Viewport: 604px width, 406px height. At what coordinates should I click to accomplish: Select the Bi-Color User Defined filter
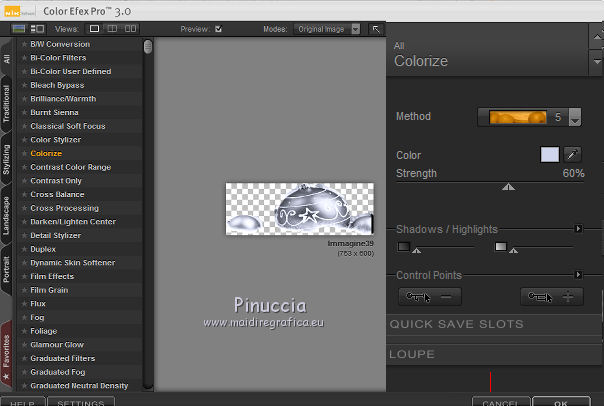[x=71, y=72]
